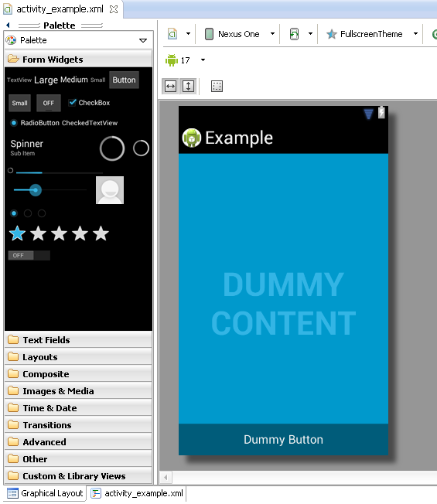This screenshot has height=504, width=437.
Task: Check the CheckBox widget in palette
Action: 89,103
